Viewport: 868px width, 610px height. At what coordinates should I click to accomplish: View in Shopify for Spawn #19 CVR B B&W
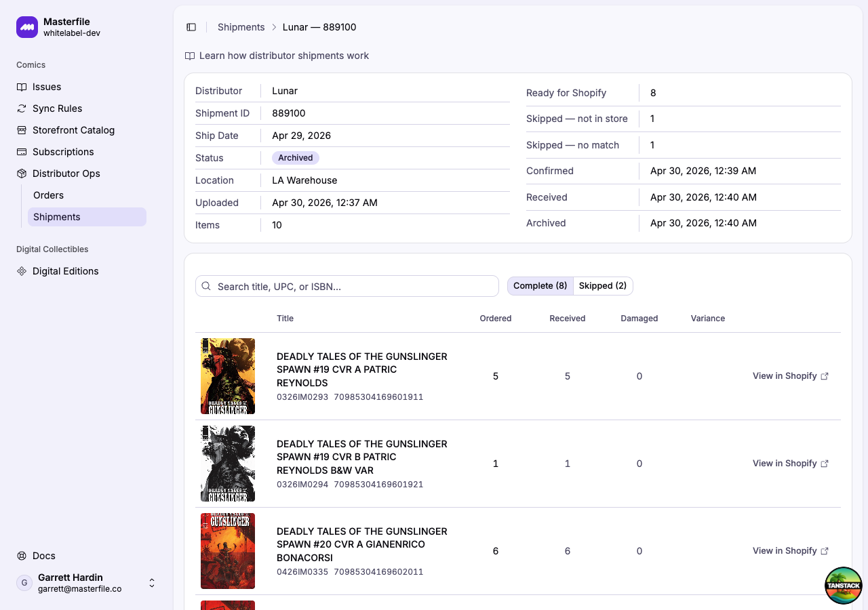(x=791, y=464)
